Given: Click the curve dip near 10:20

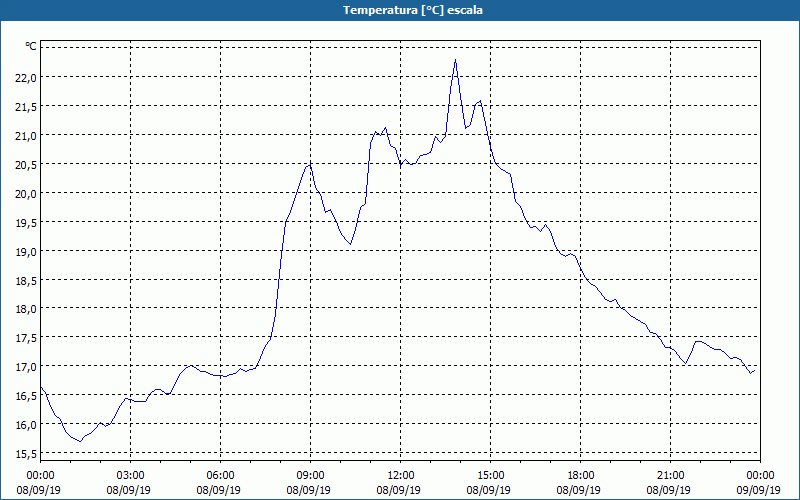Looking at the screenshot, I should (351, 244).
